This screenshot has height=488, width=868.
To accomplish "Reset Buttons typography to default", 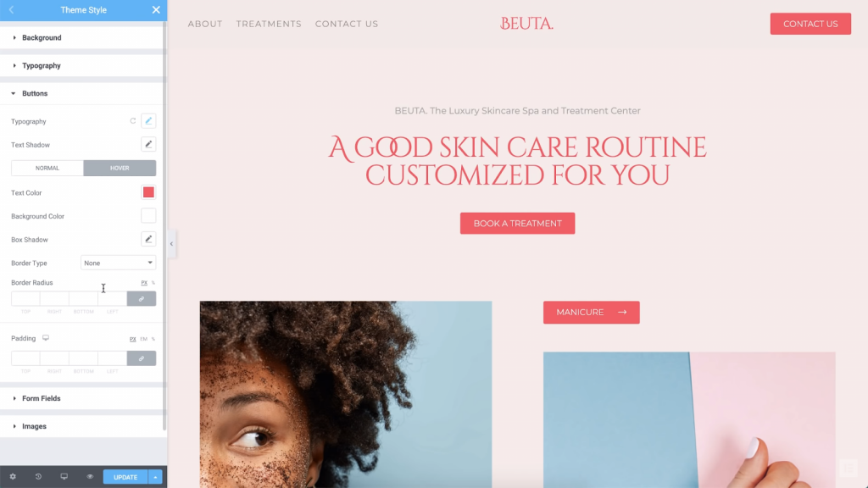I will pos(133,120).
